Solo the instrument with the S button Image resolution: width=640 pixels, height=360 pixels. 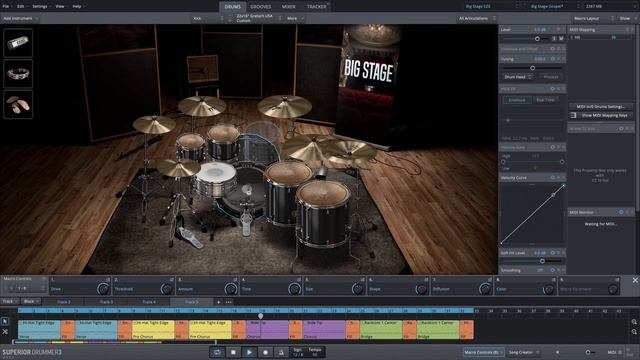(554, 38)
